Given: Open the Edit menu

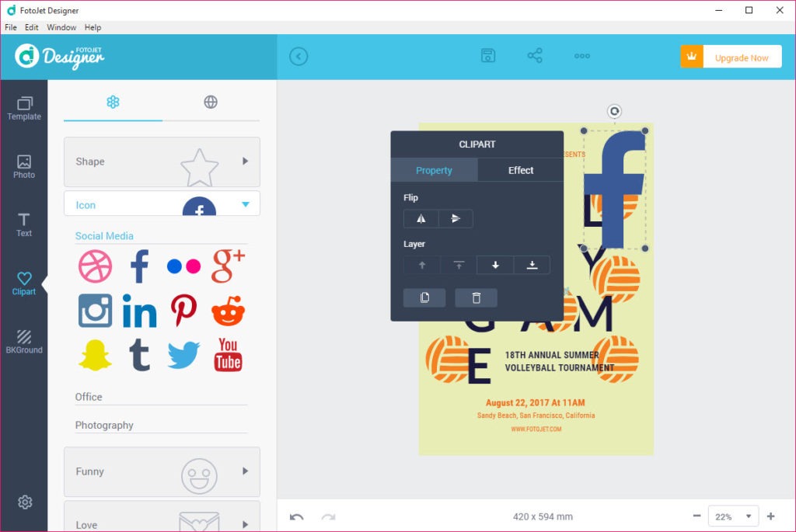Looking at the screenshot, I should click(x=31, y=27).
